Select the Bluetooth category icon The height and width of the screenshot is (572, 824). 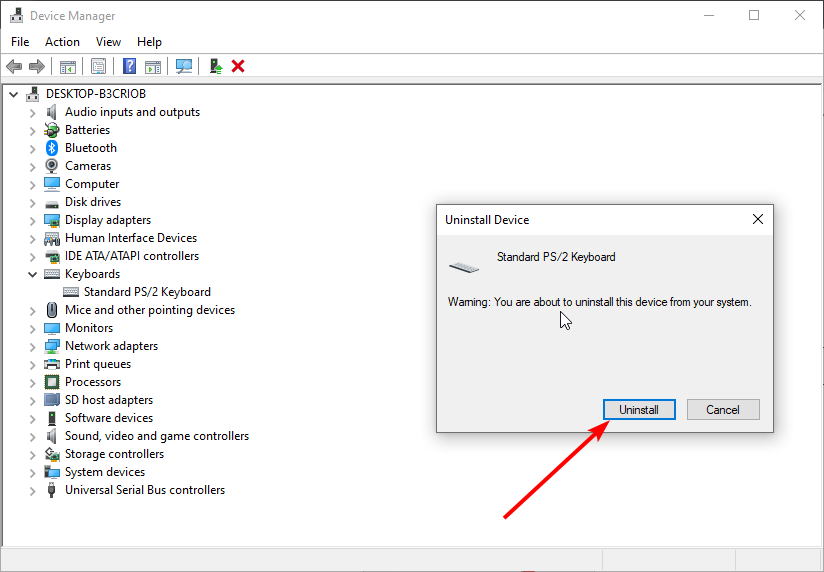pos(52,148)
